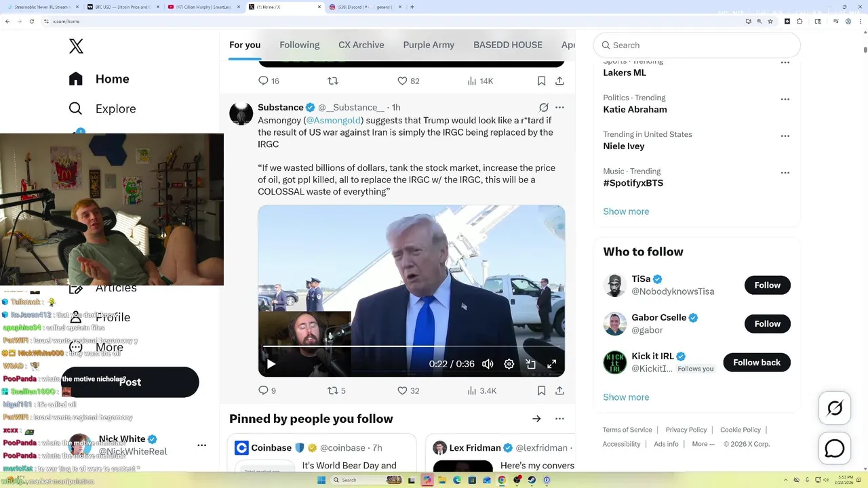Open Pinned by people you follow options
The width and height of the screenshot is (868, 488).
pyautogui.click(x=559, y=419)
